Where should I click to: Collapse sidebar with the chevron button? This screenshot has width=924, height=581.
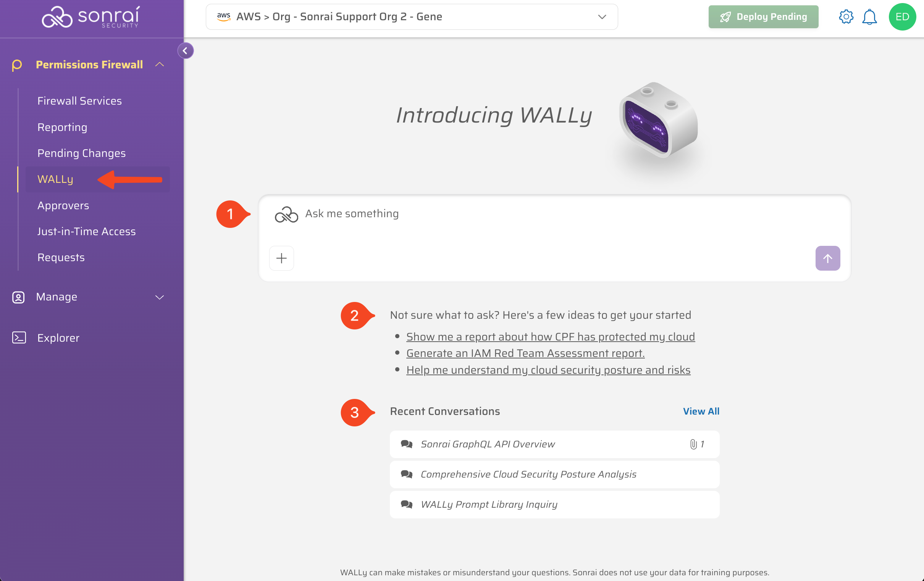185,51
